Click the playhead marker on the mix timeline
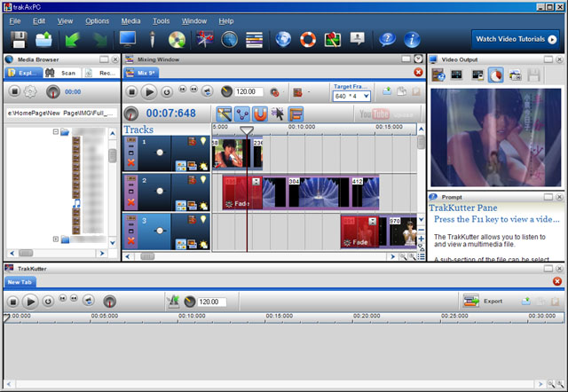Screen dimensions: 568x392 click(x=247, y=130)
